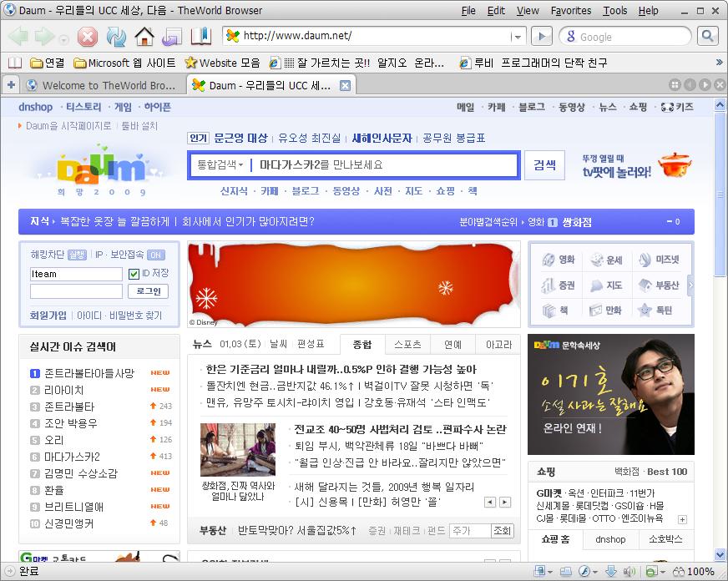
Task: Go to the Home page icon
Action: [144, 36]
